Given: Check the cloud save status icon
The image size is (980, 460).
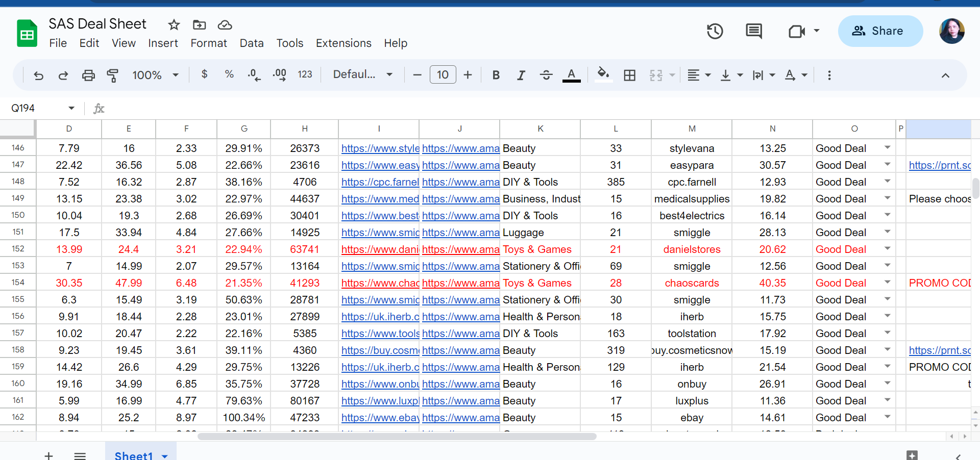Looking at the screenshot, I should pos(225,24).
